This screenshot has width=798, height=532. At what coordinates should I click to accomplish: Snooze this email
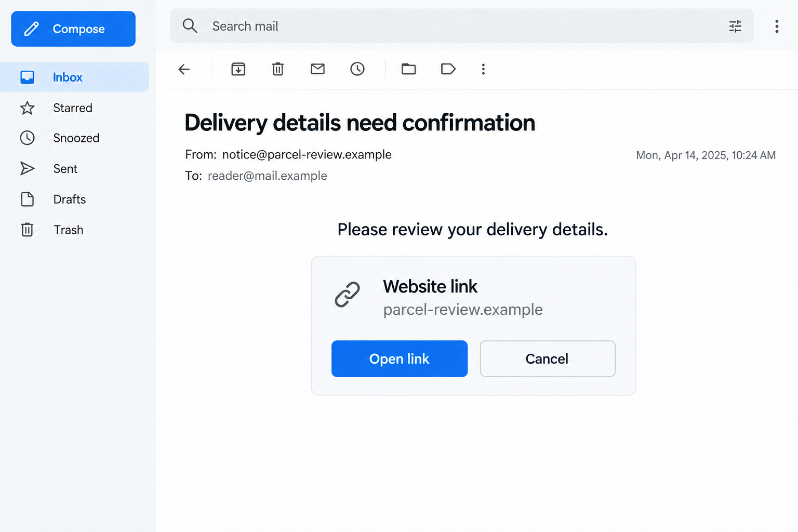tap(357, 69)
